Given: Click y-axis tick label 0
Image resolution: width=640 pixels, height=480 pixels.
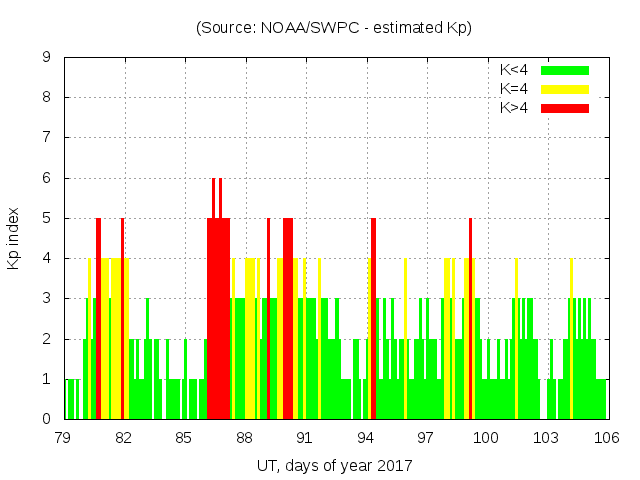Looking at the screenshot, I should tap(47, 419).
